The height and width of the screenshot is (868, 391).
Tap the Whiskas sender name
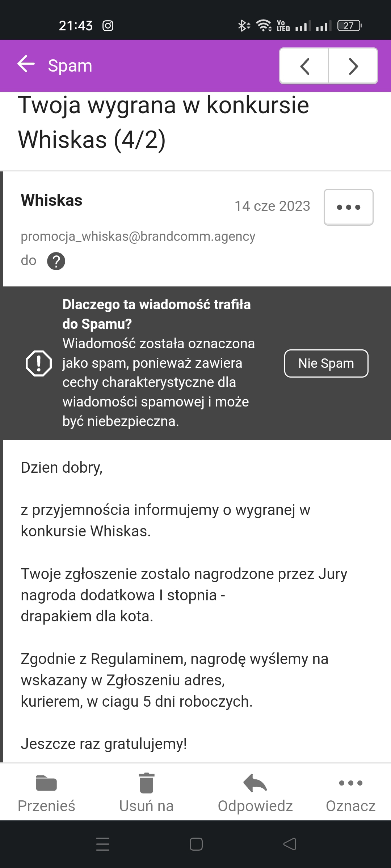coord(52,200)
